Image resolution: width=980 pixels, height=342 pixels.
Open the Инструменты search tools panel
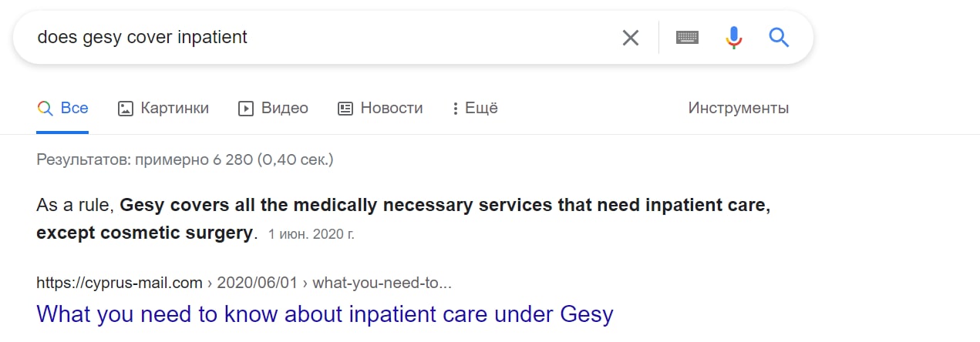pyautogui.click(x=738, y=109)
